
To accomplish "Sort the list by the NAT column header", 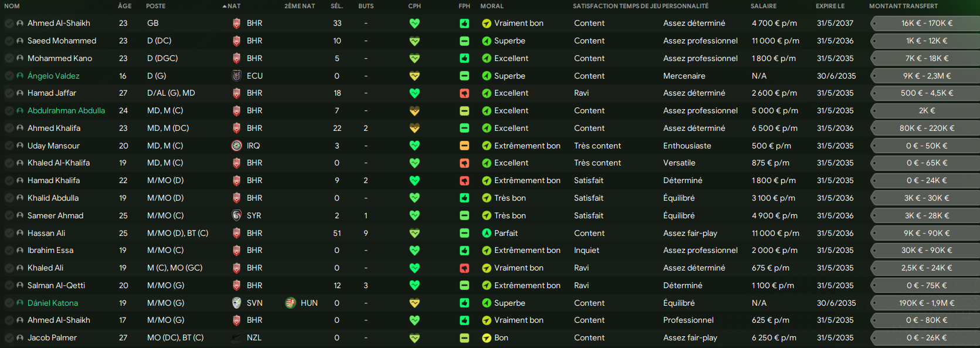I will (x=233, y=6).
